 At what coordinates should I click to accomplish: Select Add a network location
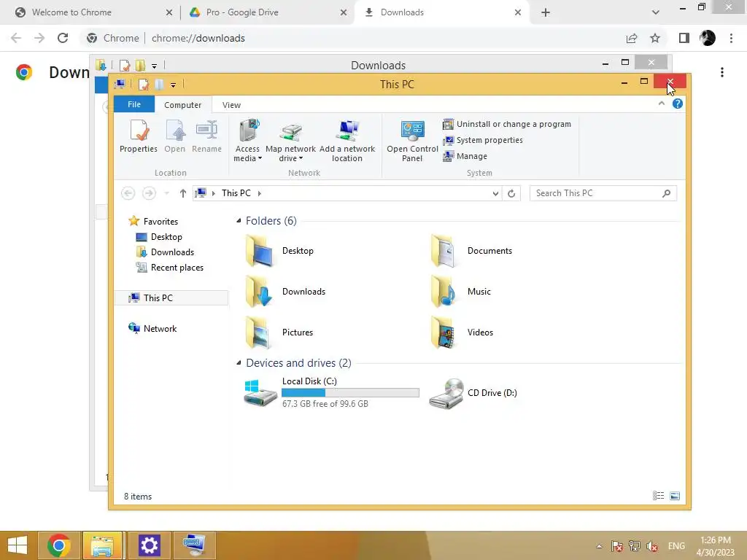347,141
